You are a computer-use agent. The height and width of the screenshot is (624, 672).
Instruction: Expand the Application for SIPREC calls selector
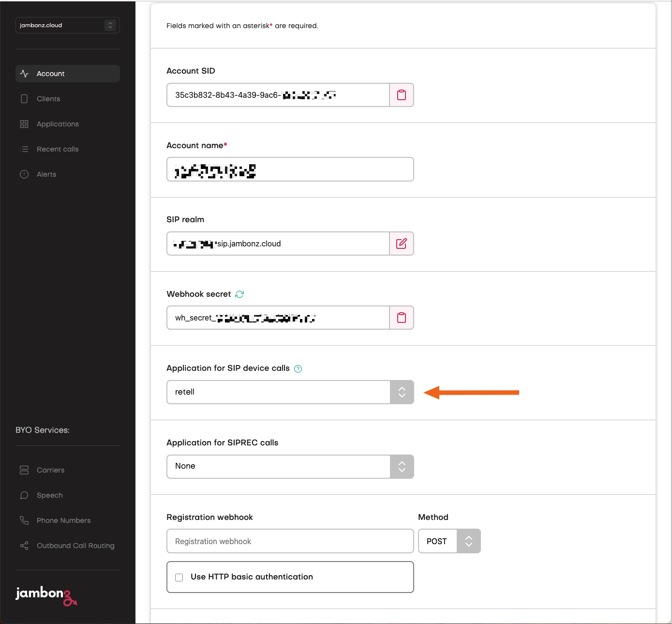click(x=402, y=466)
